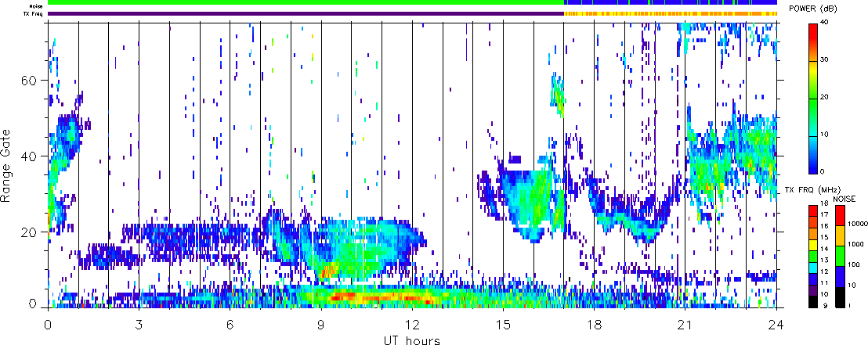Click the green section of the top Noise strip

click(x=306, y=3)
